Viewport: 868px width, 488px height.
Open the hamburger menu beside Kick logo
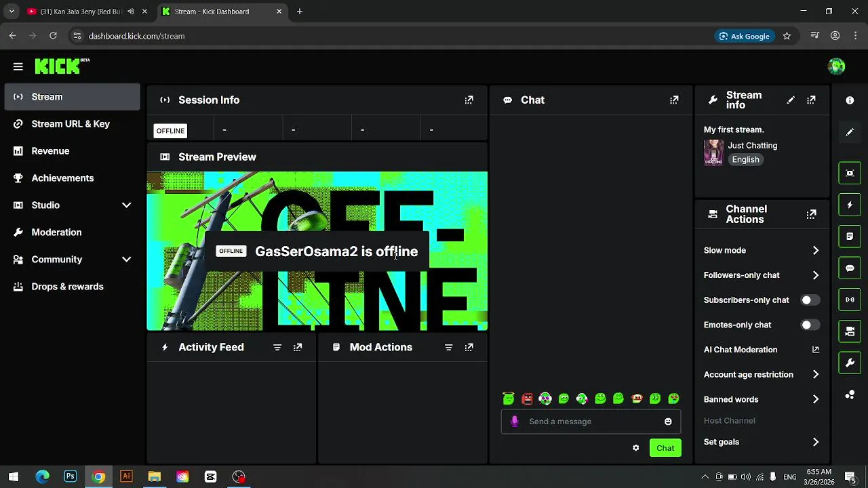click(18, 66)
